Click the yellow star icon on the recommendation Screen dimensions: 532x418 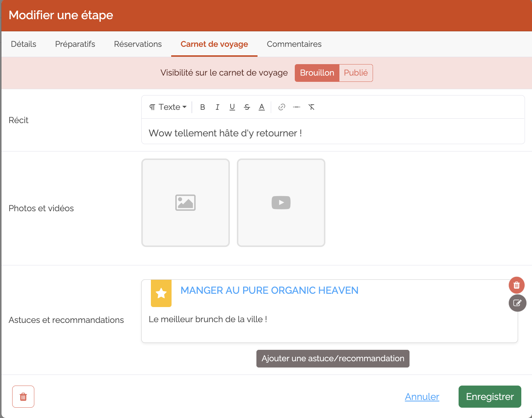[161, 293]
